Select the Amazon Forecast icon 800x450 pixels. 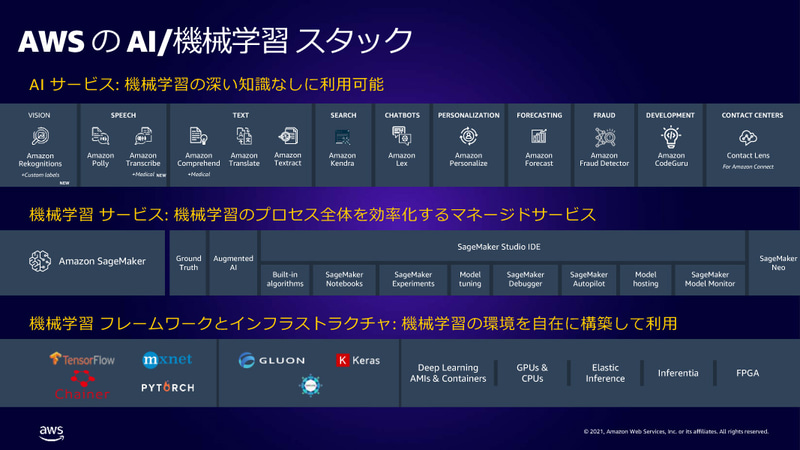point(539,136)
